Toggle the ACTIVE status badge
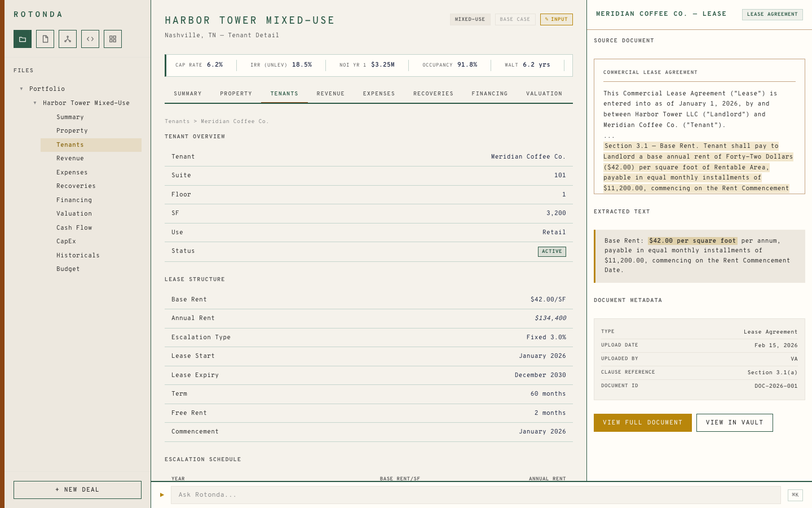The height and width of the screenshot is (508, 812). (x=551, y=251)
